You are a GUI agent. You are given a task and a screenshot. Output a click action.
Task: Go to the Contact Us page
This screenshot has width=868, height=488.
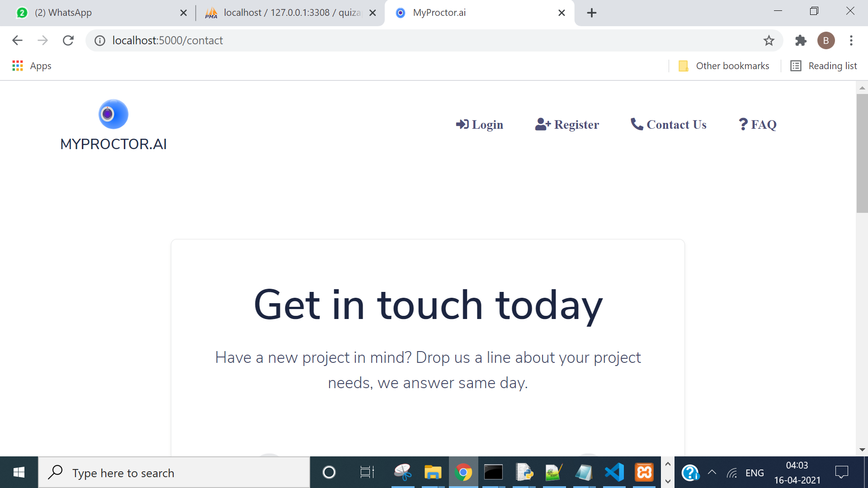click(668, 124)
